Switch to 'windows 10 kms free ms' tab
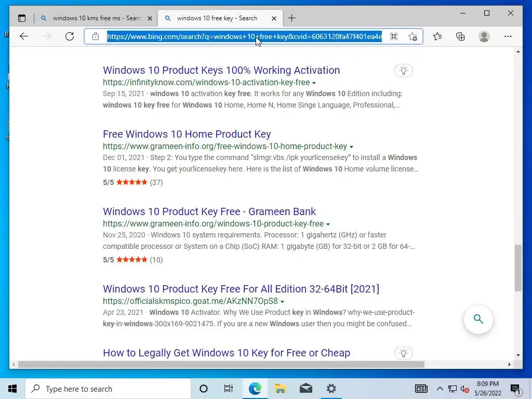 [x=96, y=18]
